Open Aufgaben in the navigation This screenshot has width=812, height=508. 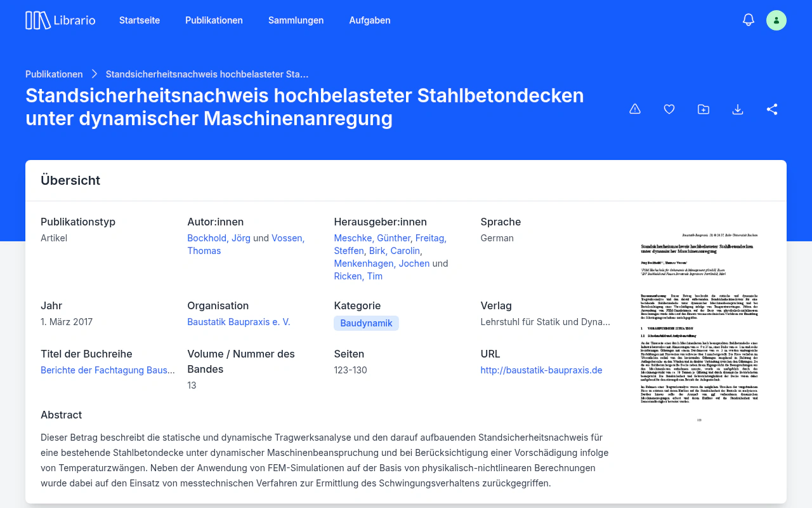(370, 20)
